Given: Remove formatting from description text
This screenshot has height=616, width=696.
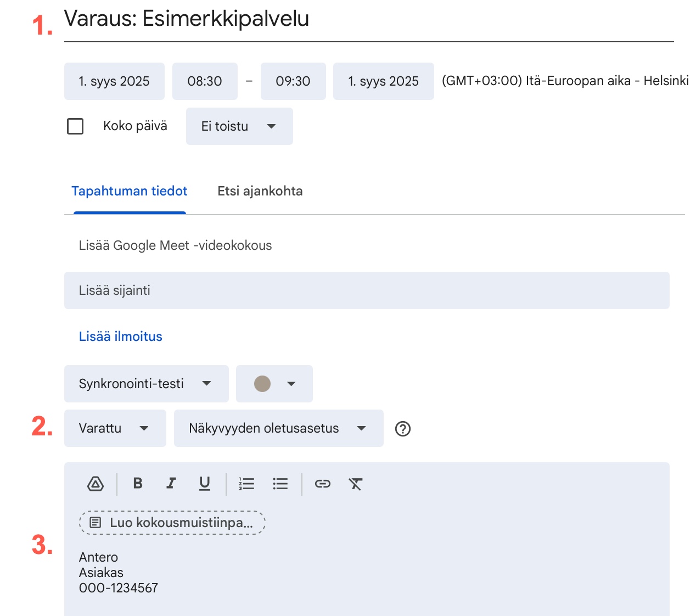Looking at the screenshot, I should [356, 484].
